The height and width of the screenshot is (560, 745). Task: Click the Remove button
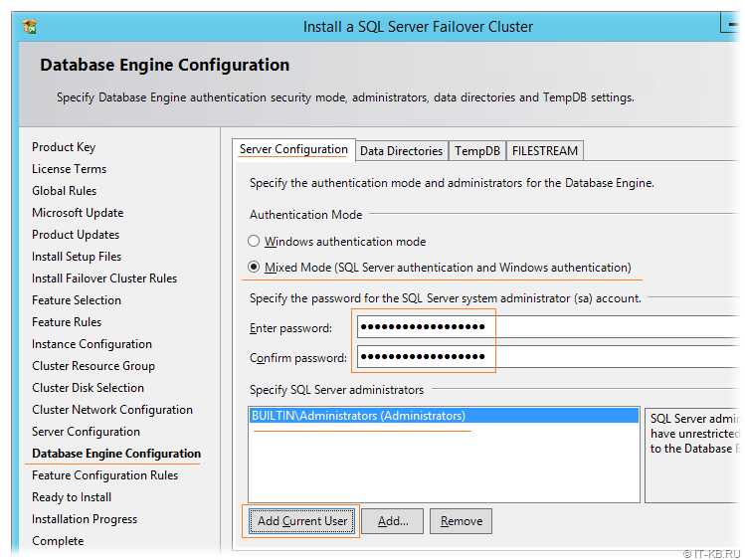coord(461,521)
